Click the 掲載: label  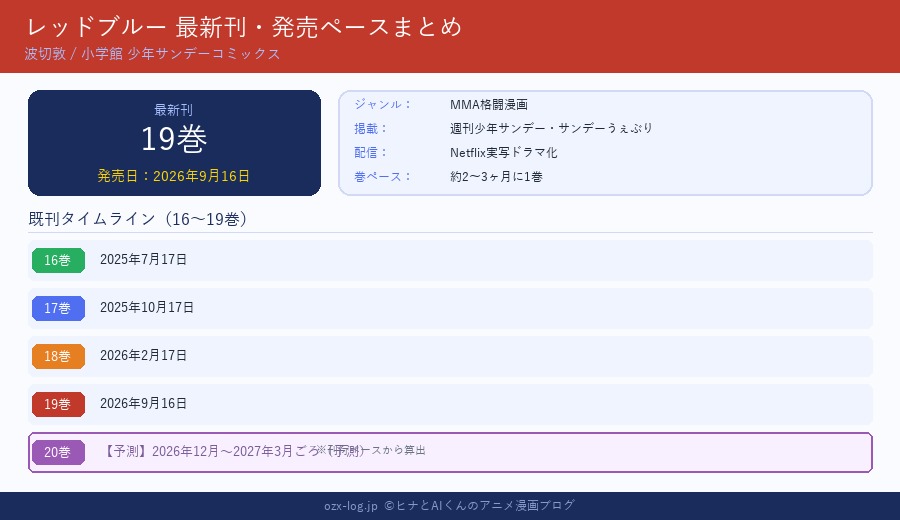pos(371,129)
